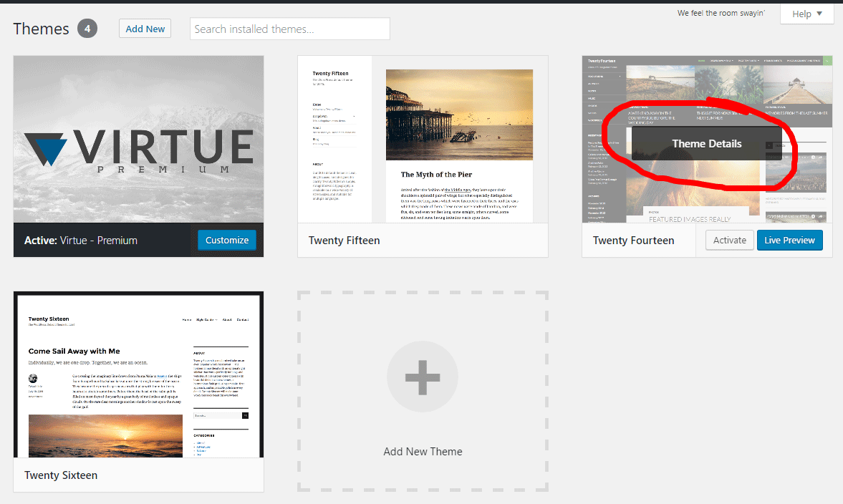Screen dimensions: 843x504
Task: Select the Twenty Fifteen theme thumbnail
Action: (422, 140)
